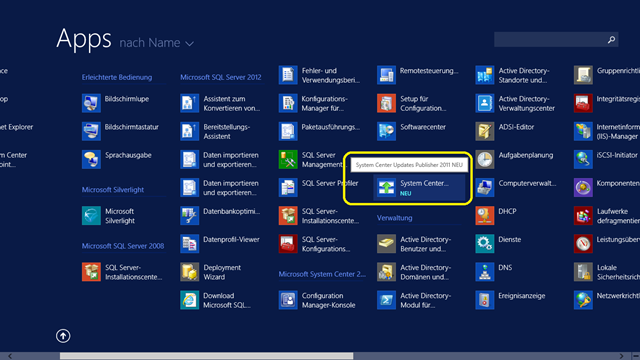Image resolution: width=640 pixels, height=360 pixels.
Task: Select the Erleichterte Bedienung group header
Action: 117,77
